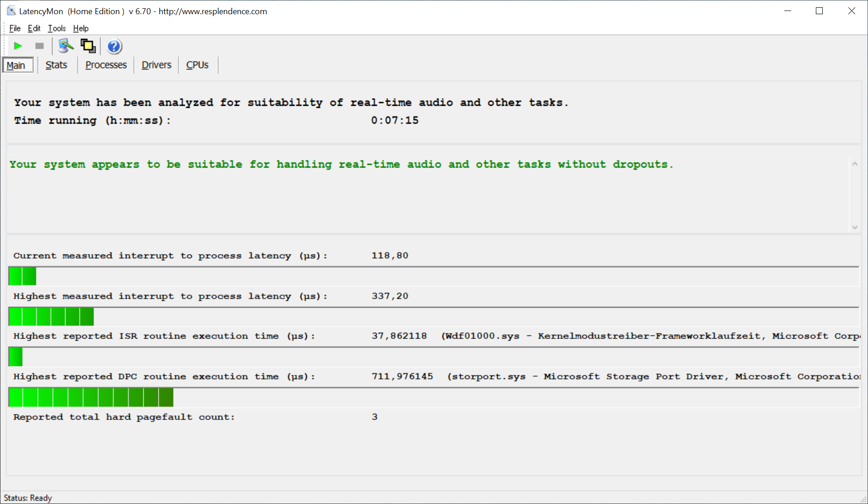This screenshot has width=868, height=504.
Task: Click the highest DPC execution time bar
Action: pos(91,397)
